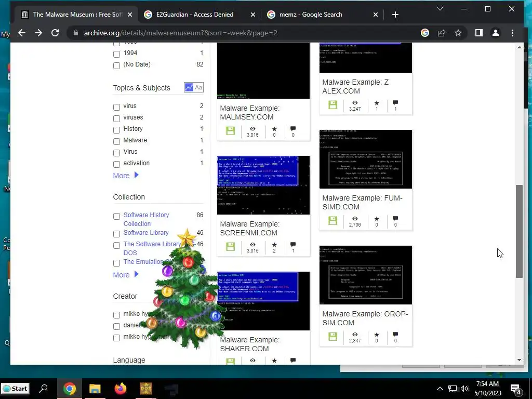Expand More under Collection
Image resolution: width=532 pixels, height=399 pixels.
(126, 274)
